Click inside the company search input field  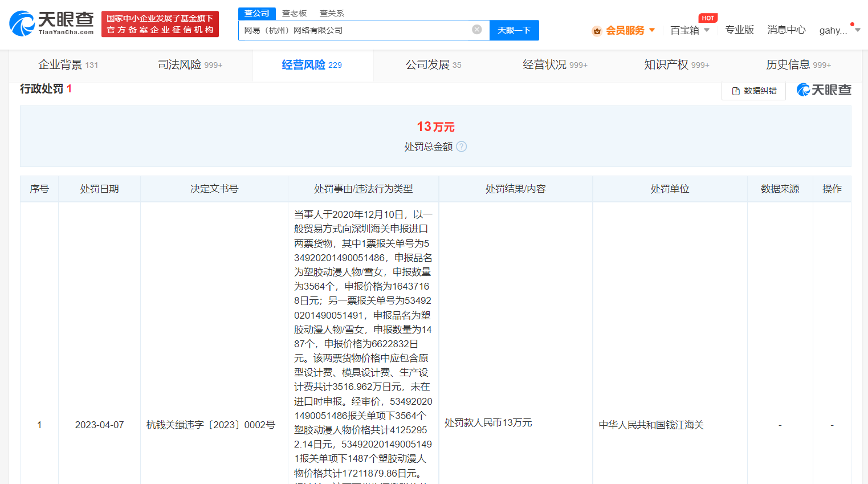[353, 30]
